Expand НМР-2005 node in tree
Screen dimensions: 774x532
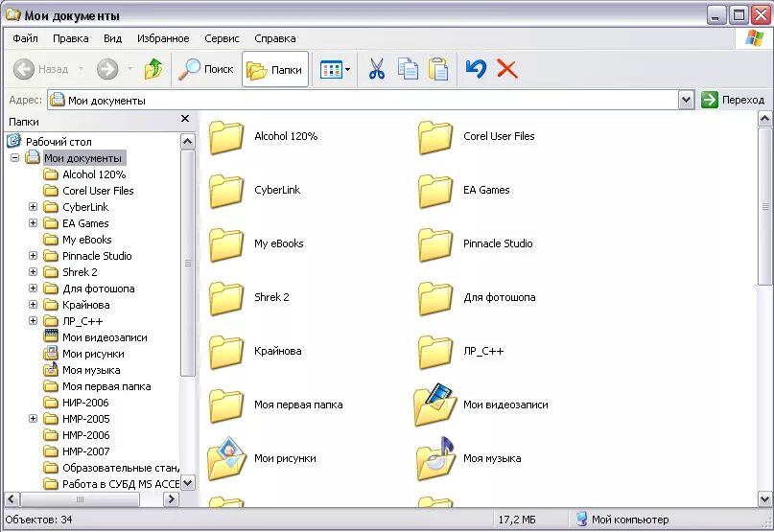(33, 419)
